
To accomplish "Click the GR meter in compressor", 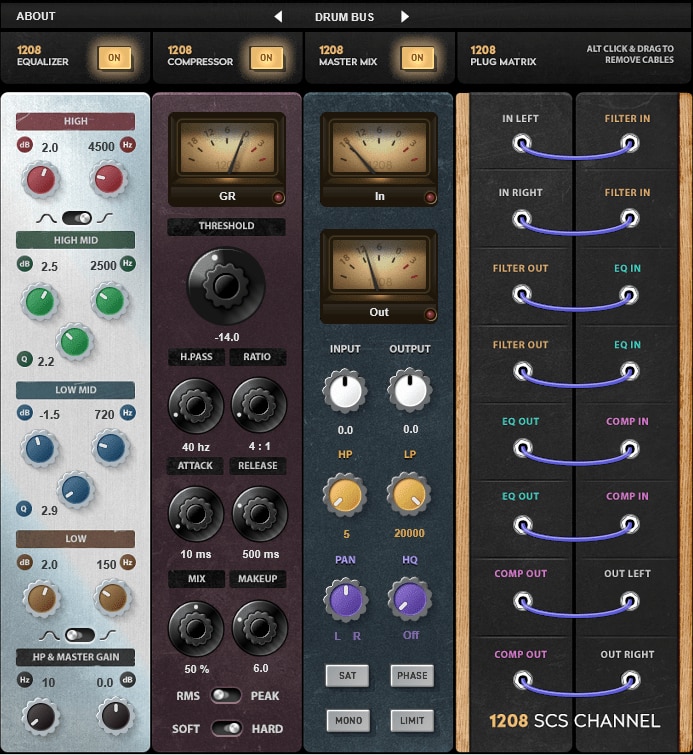I will (x=227, y=149).
